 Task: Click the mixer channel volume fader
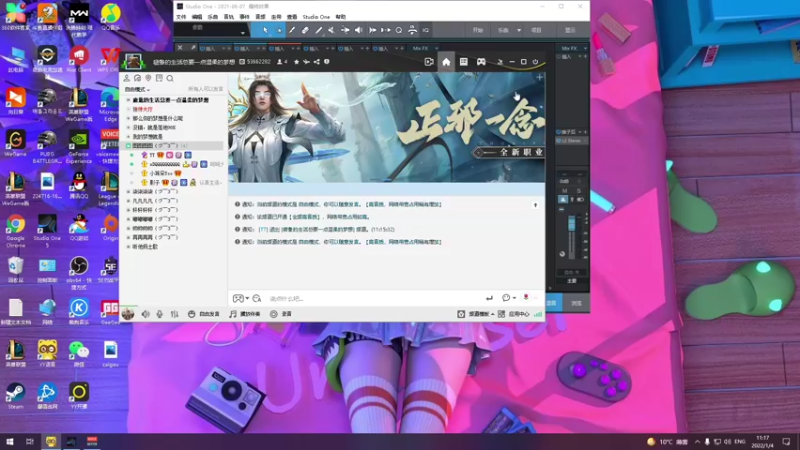pyautogui.click(x=571, y=223)
